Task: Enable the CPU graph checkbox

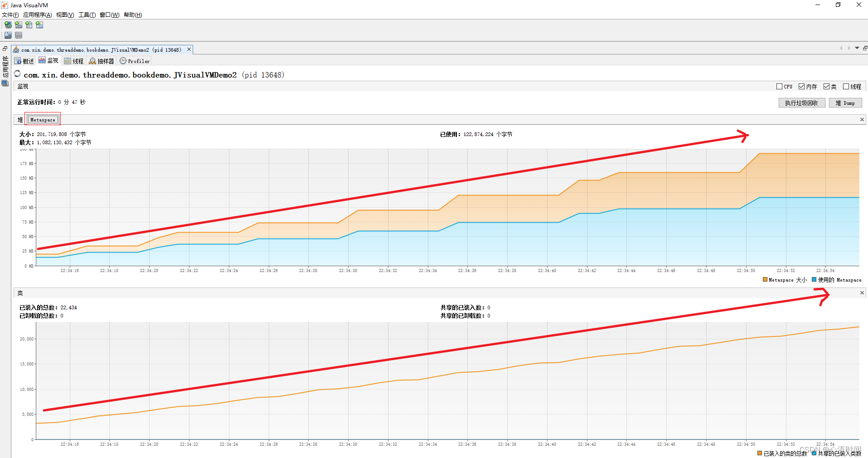Action: coord(780,87)
